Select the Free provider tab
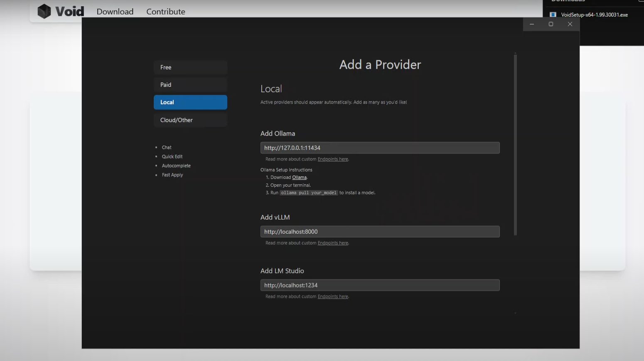The width and height of the screenshot is (644, 361). coord(190,67)
